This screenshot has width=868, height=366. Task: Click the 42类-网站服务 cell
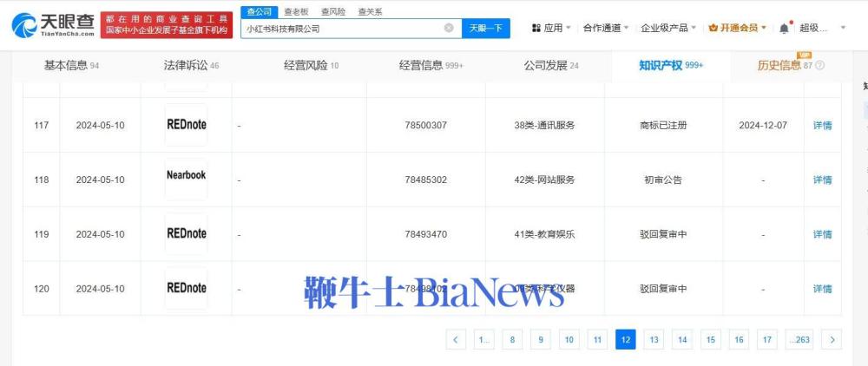tap(545, 180)
